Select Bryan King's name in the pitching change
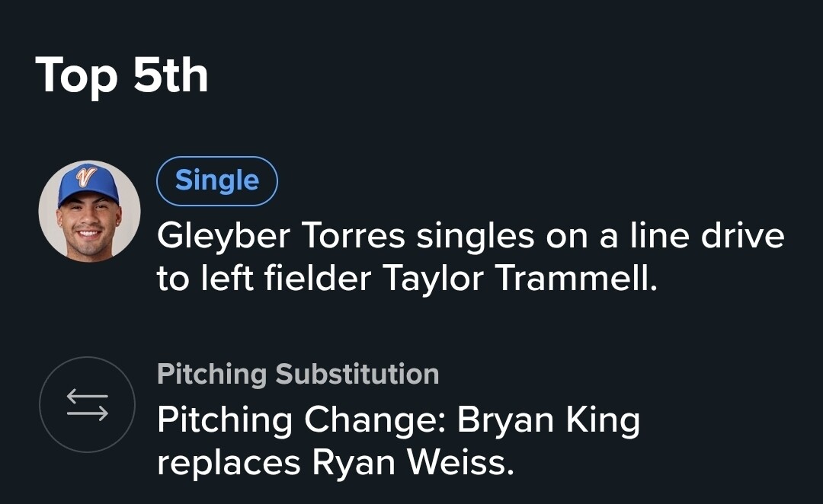 point(549,419)
